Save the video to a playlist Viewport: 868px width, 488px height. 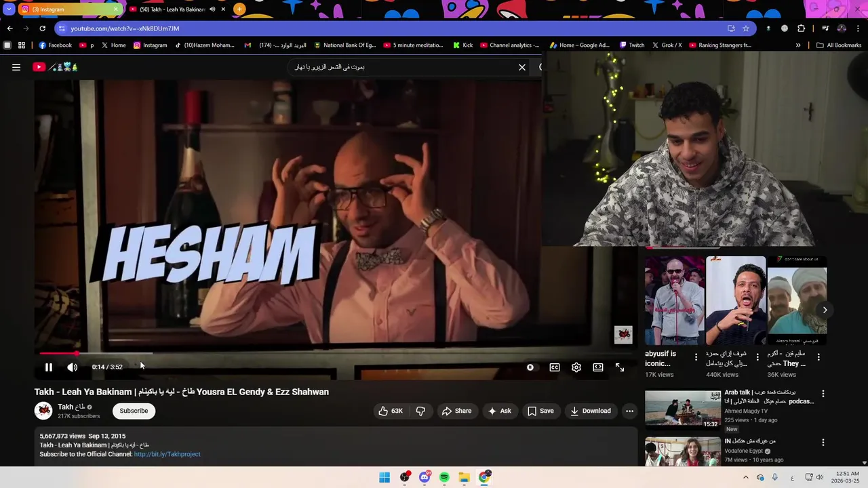click(x=540, y=411)
